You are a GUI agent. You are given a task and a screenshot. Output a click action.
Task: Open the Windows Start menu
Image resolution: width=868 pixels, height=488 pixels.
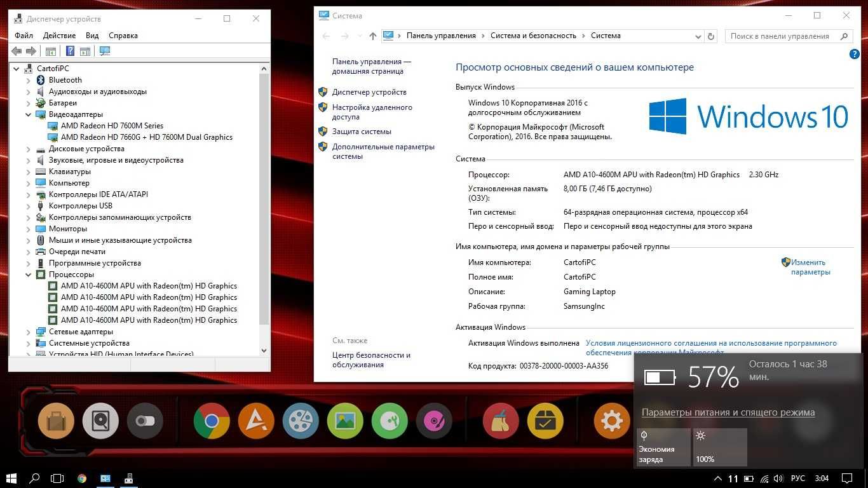point(11,478)
